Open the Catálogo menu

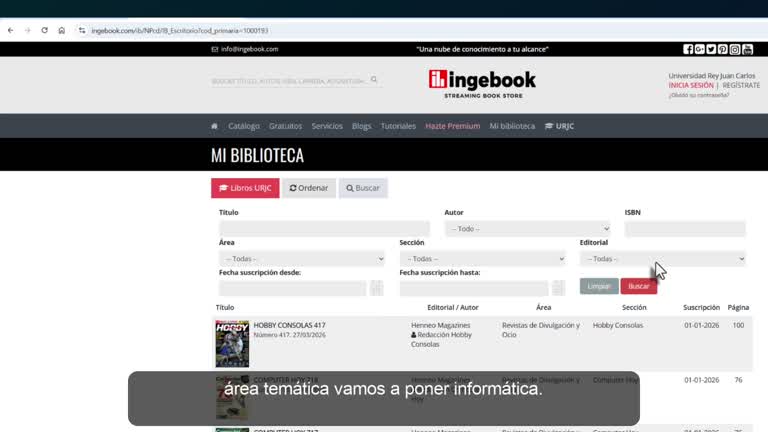(243, 126)
